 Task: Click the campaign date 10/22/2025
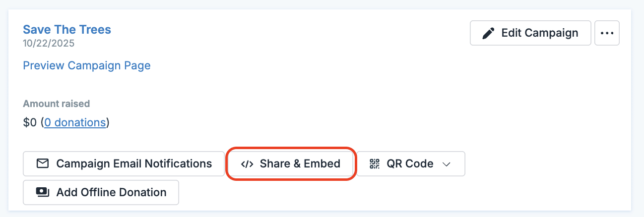tap(49, 43)
